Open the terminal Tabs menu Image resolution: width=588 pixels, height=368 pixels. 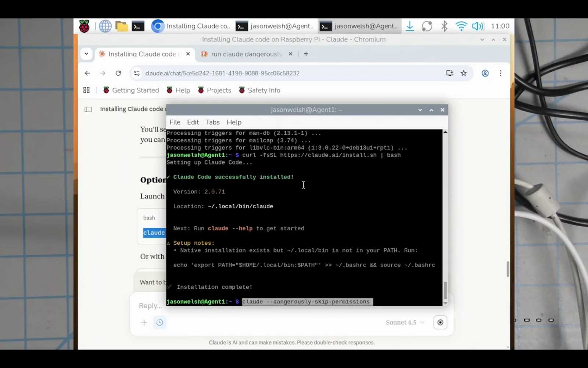coord(212,122)
